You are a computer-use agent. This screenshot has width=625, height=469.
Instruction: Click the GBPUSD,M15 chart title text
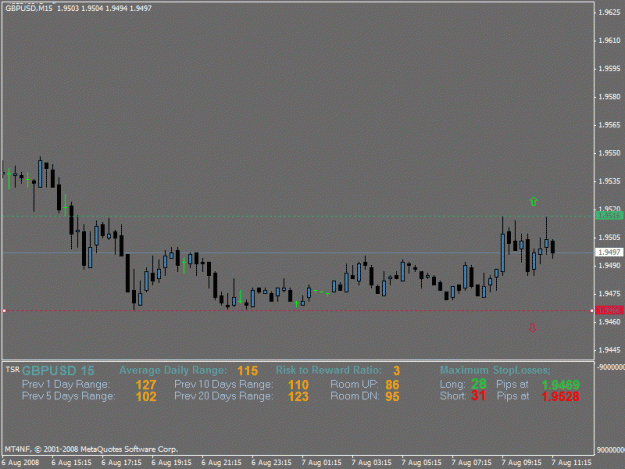[x=29, y=8]
